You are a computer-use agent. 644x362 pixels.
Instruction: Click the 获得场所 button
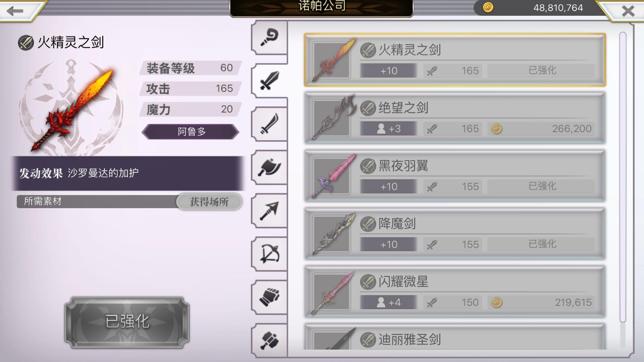tap(209, 201)
